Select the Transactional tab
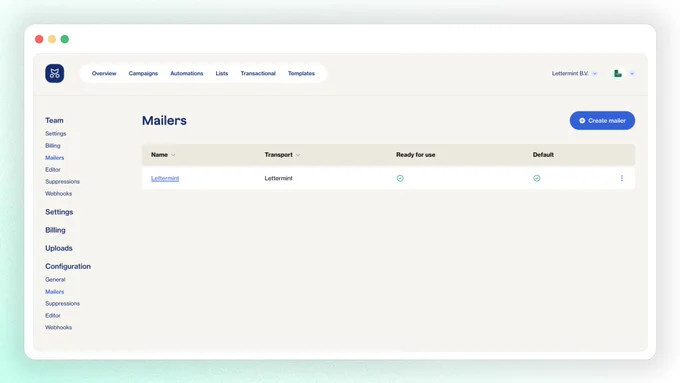The width and height of the screenshot is (680, 383). pyautogui.click(x=258, y=73)
